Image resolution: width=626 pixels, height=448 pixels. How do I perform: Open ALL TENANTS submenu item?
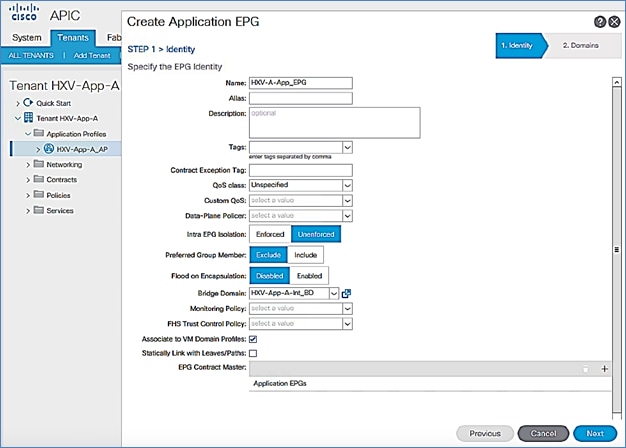[31, 56]
